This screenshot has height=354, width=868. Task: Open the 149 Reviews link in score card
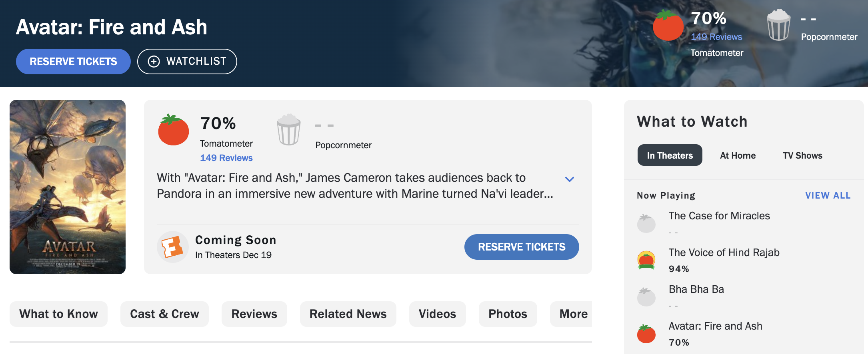226,158
